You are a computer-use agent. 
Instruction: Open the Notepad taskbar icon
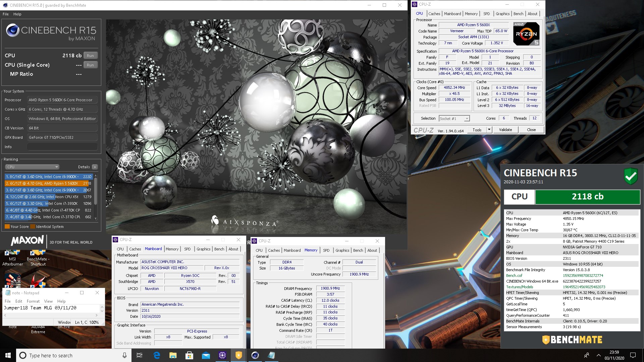pyautogui.click(x=271, y=355)
